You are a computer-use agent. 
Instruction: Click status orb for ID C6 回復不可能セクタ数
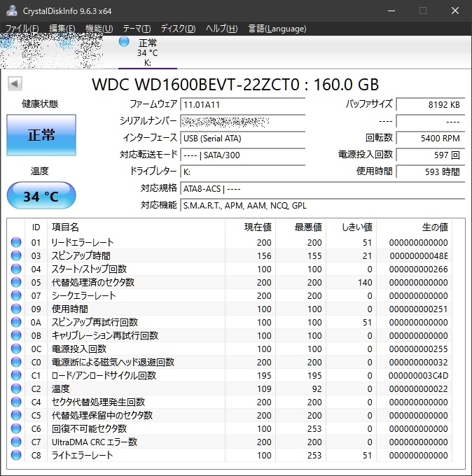pos(16,428)
